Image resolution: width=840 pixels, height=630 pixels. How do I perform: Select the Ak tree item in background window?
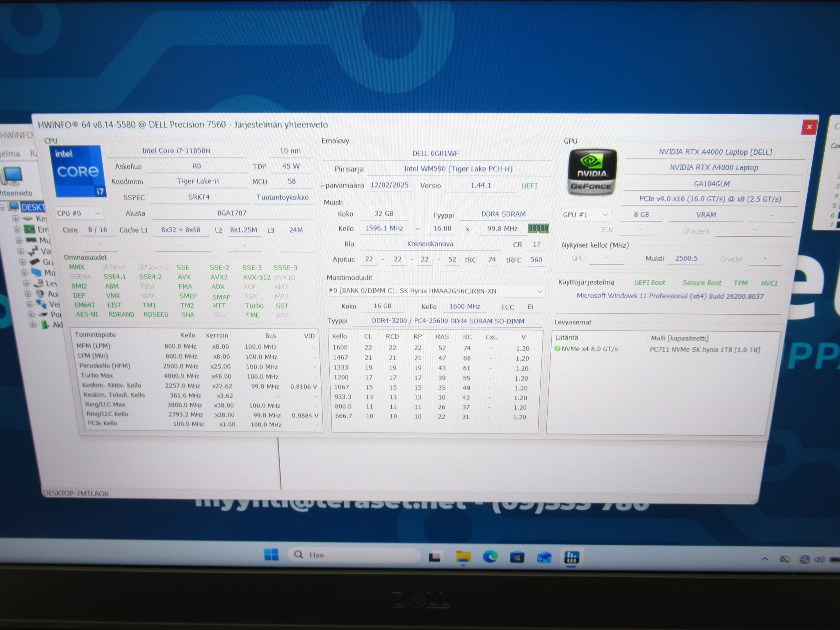pos(58,325)
